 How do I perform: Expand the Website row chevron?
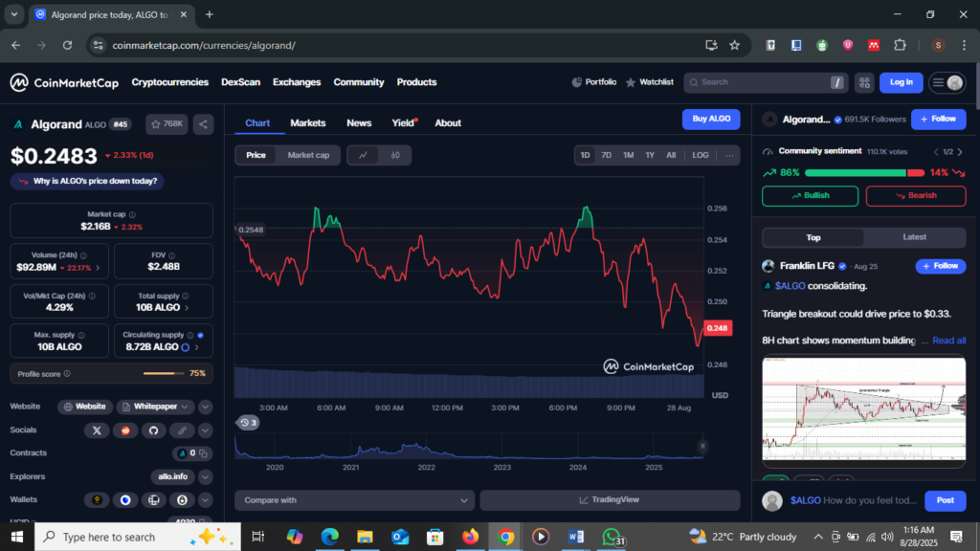point(205,407)
